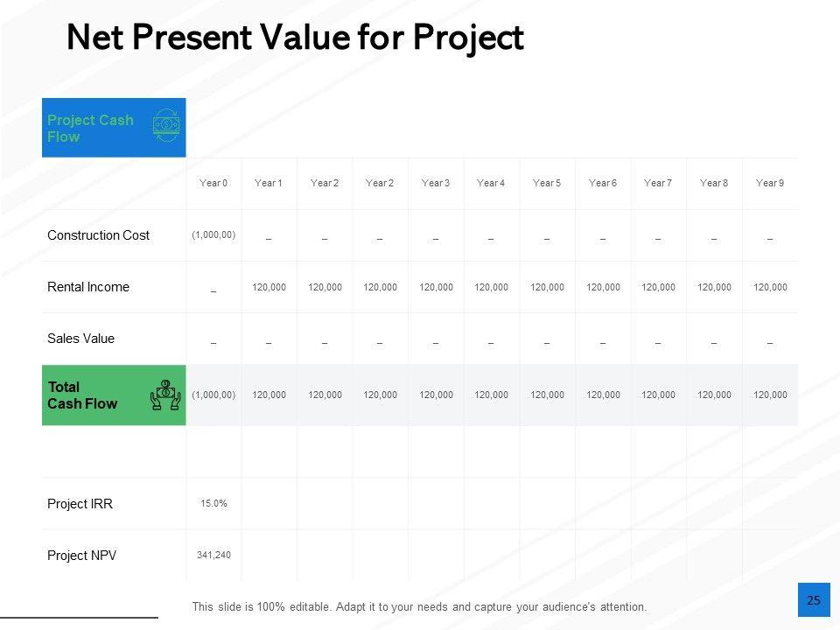Screen dimensions: 840x630
Task: Click the Year 5 column header
Action: 547,183
